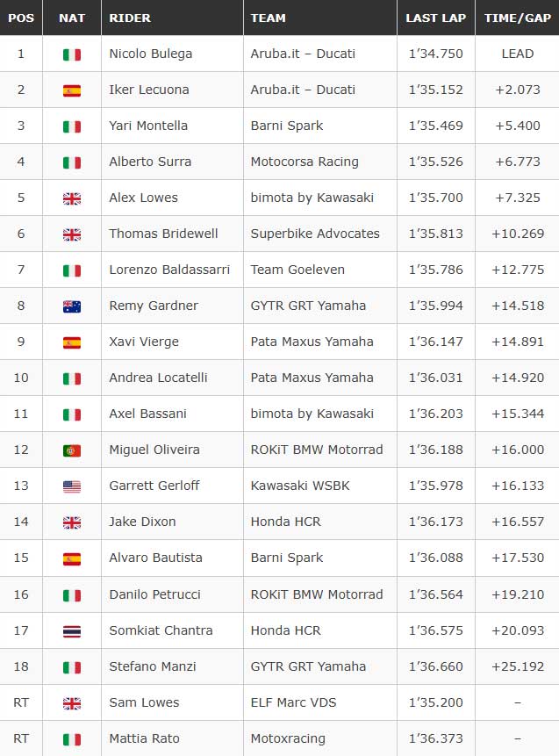559x756 pixels.
Task: Select the RIDER column header
Action: (130, 18)
